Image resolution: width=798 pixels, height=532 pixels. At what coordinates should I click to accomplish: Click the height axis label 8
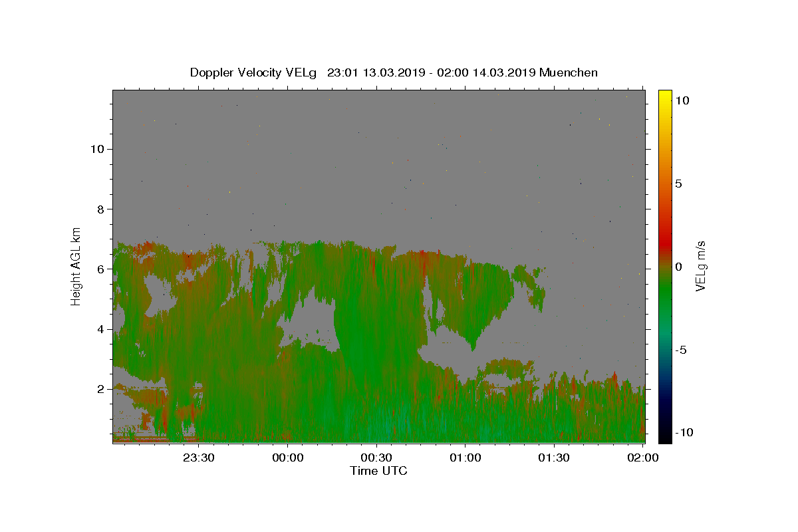(100, 209)
